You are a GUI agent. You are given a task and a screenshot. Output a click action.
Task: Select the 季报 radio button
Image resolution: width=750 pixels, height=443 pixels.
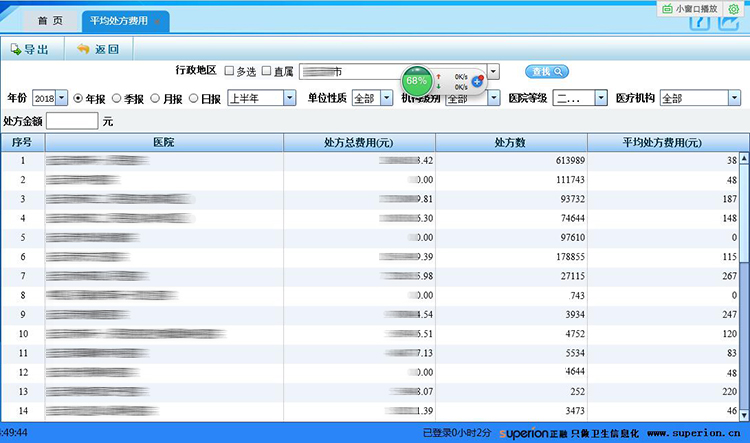(117, 98)
